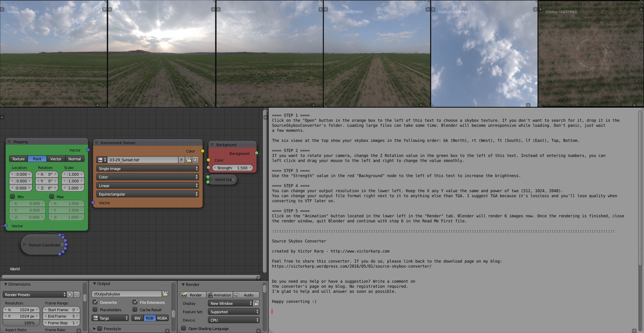
Task: Open the Render Presets dropdown
Action: pyautogui.click(x=35, y=294)
